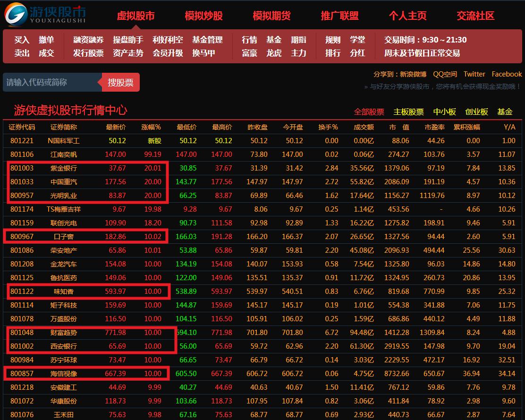The height and width of the screenshot is (420, 525).
Task: Click the 游侠股市 logo icon
Action: pyautogui.click(x=16, y=14)
